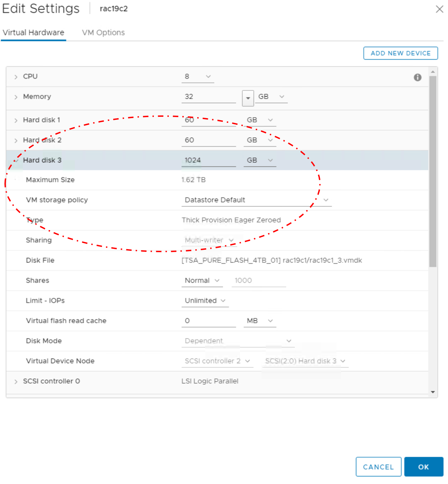Open the Memory unit GB dropdown
The image size is (448, 484).
tap(271, 97)
